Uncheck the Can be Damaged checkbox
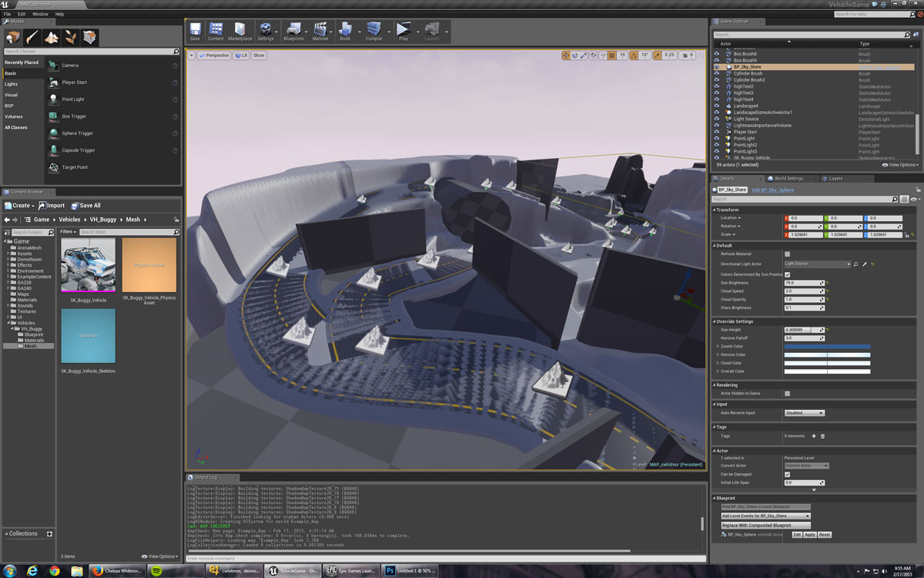This screenshot has width=924, height=578. tap(787, 474)
